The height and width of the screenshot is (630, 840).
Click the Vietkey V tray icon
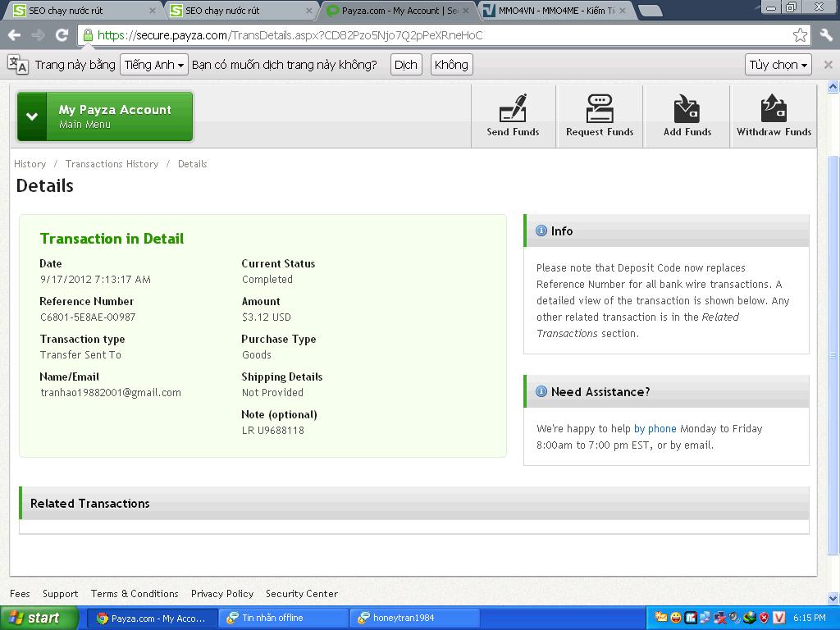779,618
